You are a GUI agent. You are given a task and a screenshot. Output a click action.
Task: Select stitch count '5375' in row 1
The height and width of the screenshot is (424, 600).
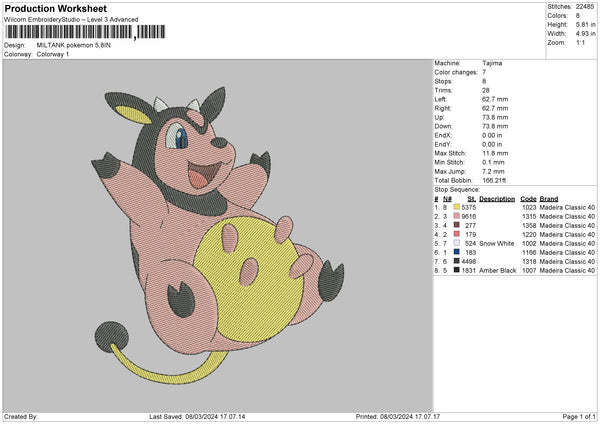point(469,207)
